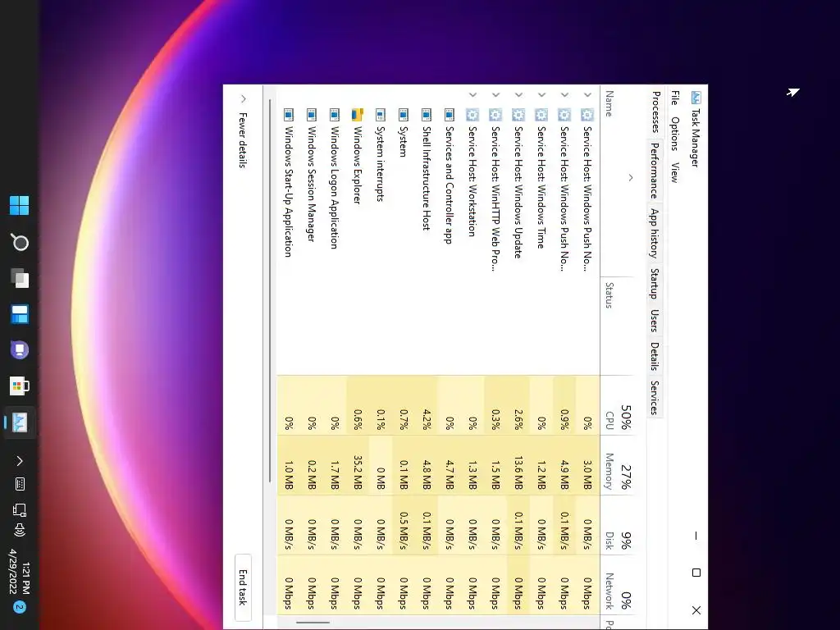The image size is (840, 630).
Task: Open the File menu
Action: coord(675,98)
